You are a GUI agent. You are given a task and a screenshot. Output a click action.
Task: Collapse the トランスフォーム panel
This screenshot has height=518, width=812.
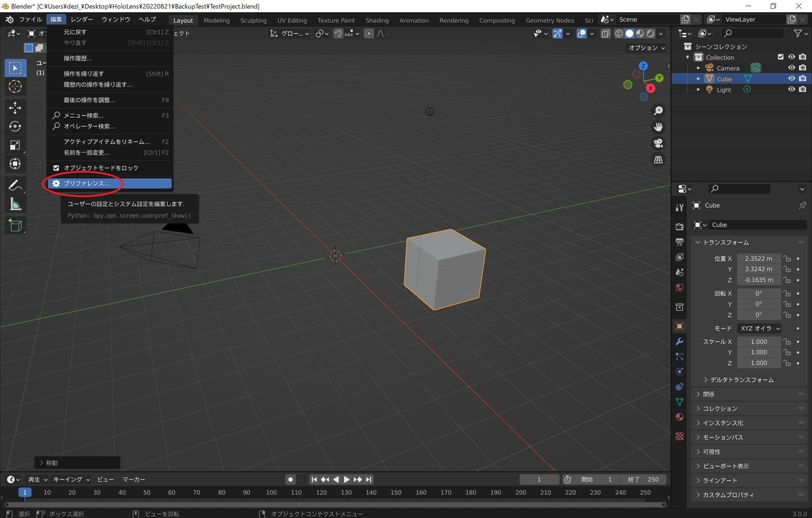750,242
